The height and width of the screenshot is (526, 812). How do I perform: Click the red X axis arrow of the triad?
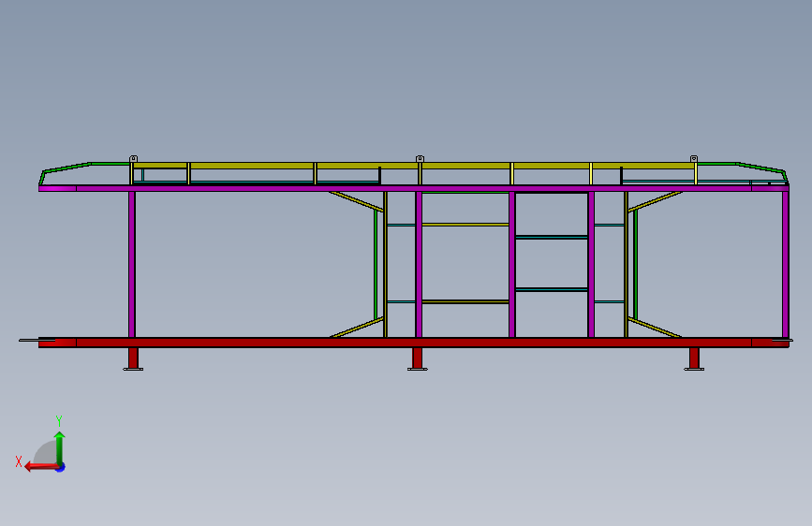[41, 467]
